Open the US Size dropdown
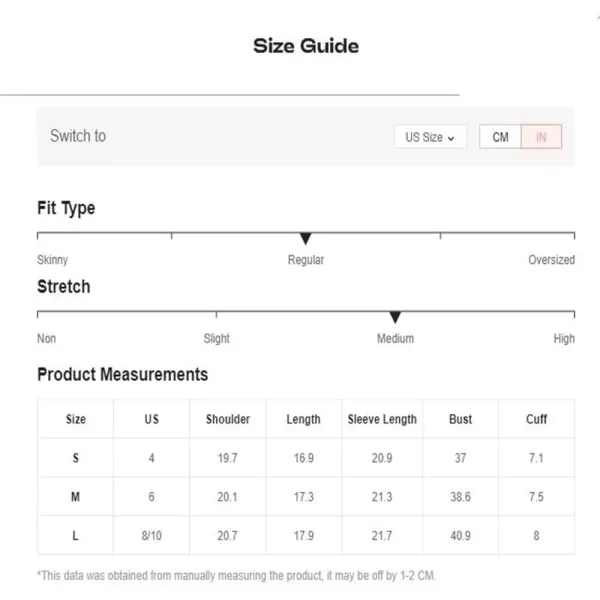The image size is (600, 600). click(x=430, y=137)
